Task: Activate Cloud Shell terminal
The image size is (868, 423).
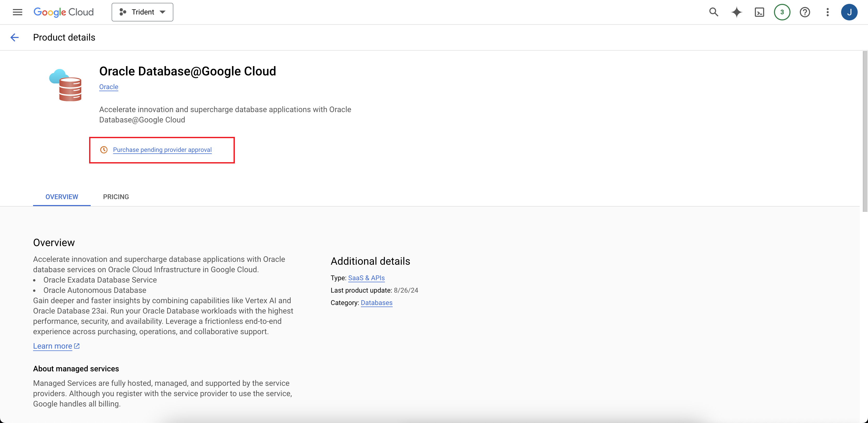Action: point(760,12)
